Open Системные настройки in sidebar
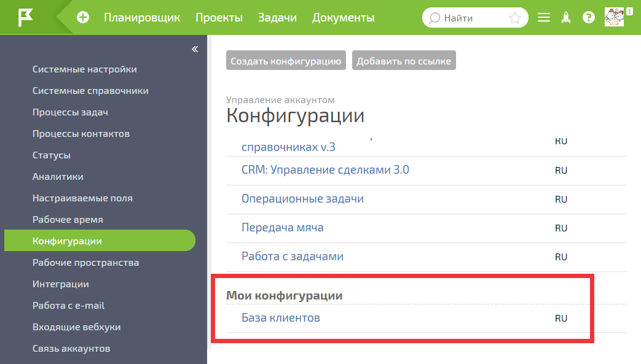 85,69
